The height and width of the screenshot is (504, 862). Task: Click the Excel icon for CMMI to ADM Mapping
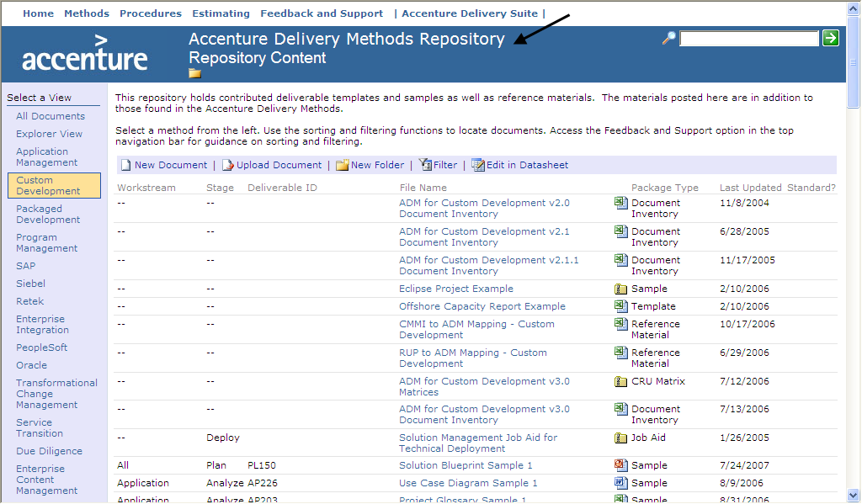tap(620, 324)
